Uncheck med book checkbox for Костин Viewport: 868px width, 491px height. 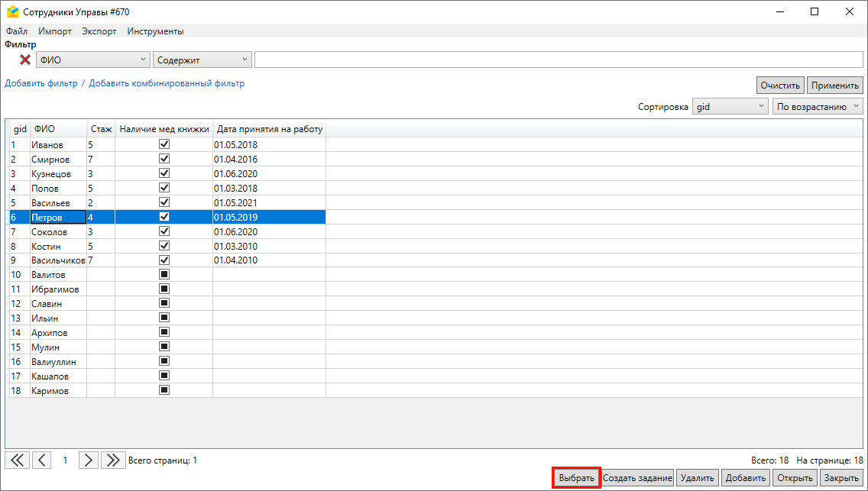click(164, 246)
